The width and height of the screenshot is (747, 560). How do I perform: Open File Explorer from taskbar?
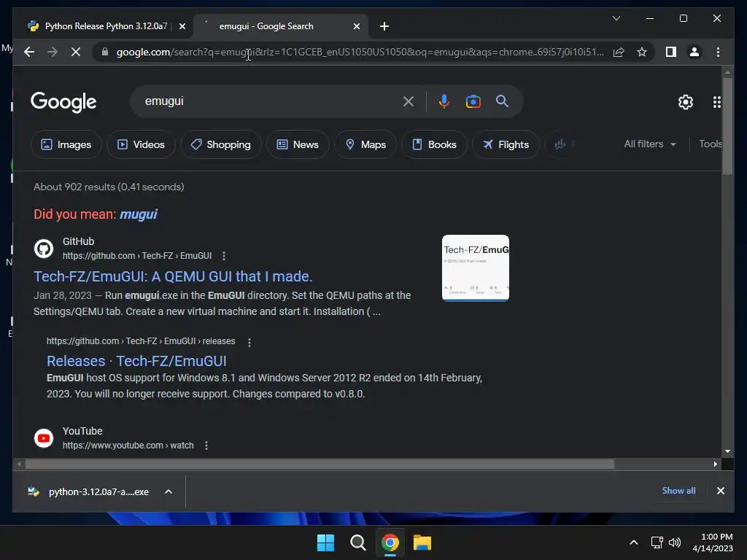(422, 542)
